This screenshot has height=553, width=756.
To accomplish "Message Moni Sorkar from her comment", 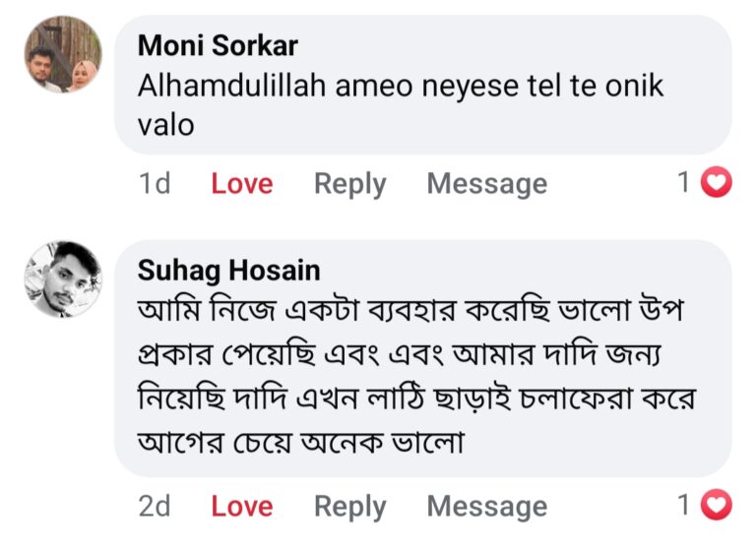I will tap(486, 184).
